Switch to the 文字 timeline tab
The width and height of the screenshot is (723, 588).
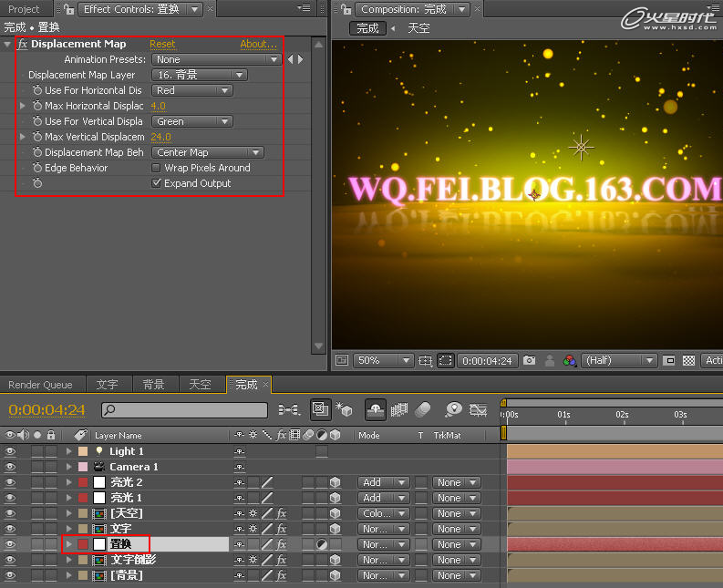[108, 385]
